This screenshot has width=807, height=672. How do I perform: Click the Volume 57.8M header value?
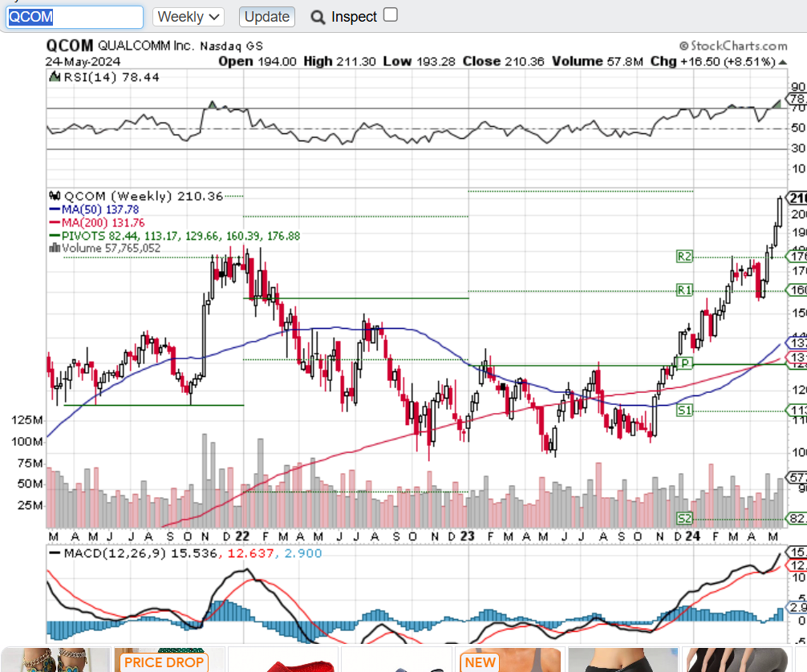tap(598, 62)
